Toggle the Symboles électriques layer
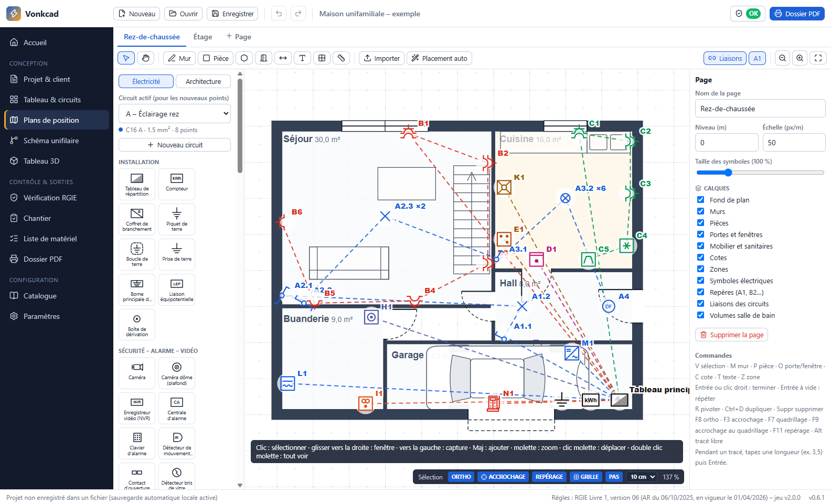This screenshot has height=504, width=831. click(x=700, y=281)
